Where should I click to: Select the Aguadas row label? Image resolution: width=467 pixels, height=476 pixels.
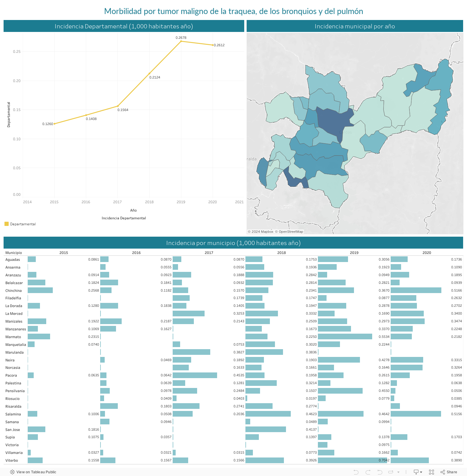coord(13,260)
